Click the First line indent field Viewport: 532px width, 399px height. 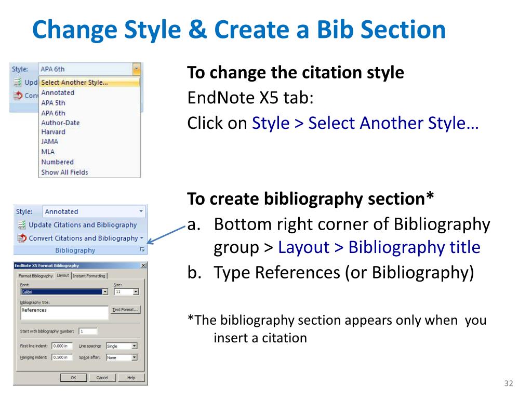62,345
